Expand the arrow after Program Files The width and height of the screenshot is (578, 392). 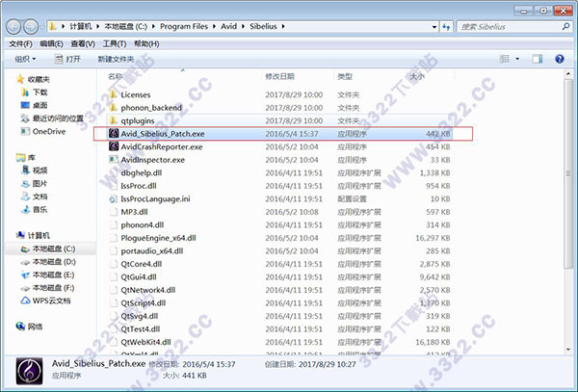(x=215, y=27)
